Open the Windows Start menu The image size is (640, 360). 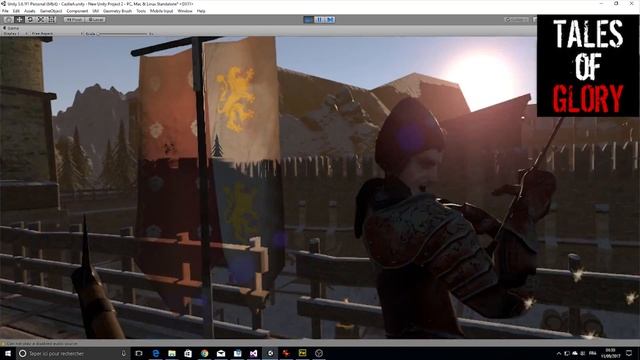pyautogui.click(x=7, y=353)
